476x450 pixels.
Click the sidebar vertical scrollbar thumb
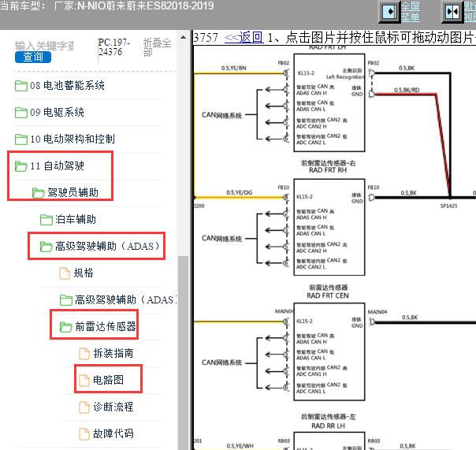click(183, 352)
